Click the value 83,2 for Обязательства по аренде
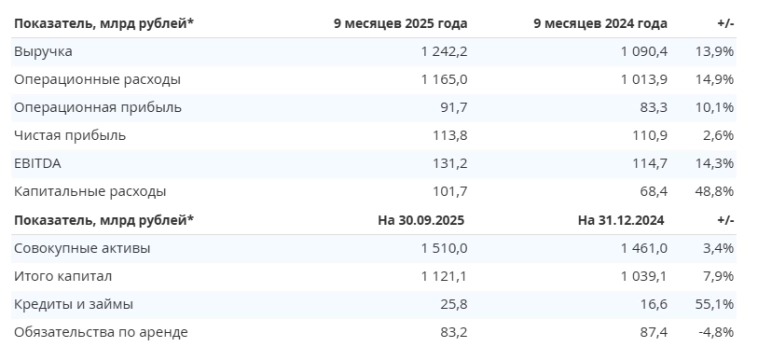This screenshot has width=758, height=361. point(454,332)
